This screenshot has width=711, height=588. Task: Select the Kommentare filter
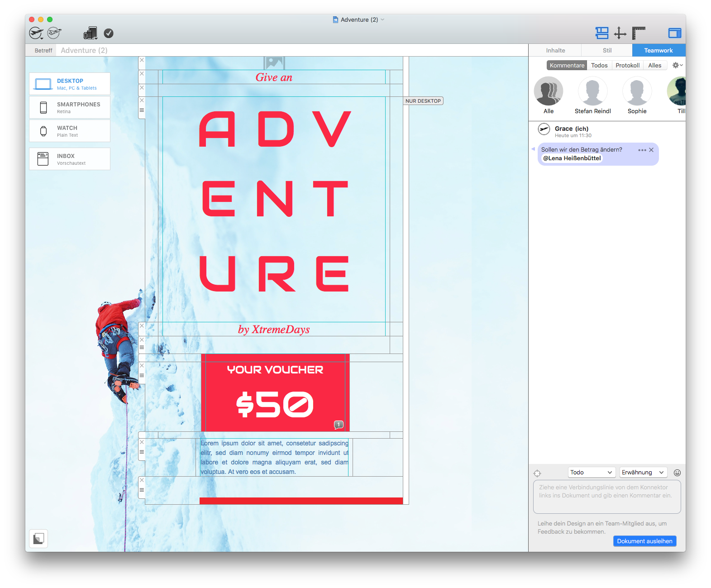pyautogui.click(x=567, y=65)
